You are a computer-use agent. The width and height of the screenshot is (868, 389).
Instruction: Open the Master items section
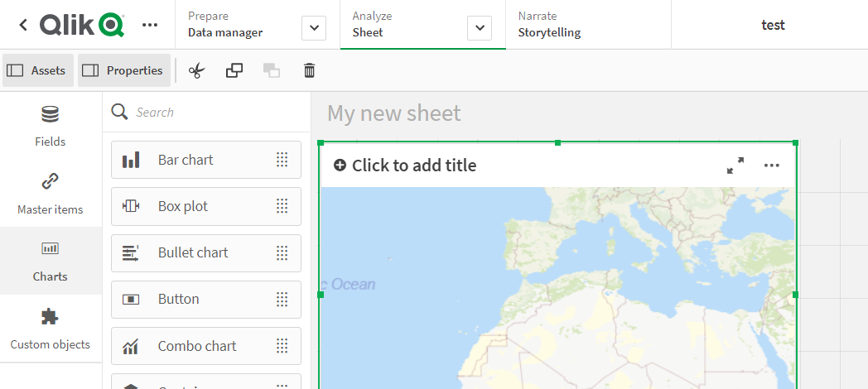pyautogui.click(x=50, y=194)
